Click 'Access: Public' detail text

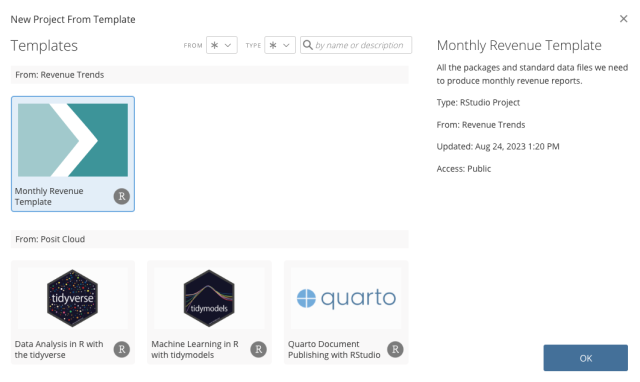click(464, 169)
